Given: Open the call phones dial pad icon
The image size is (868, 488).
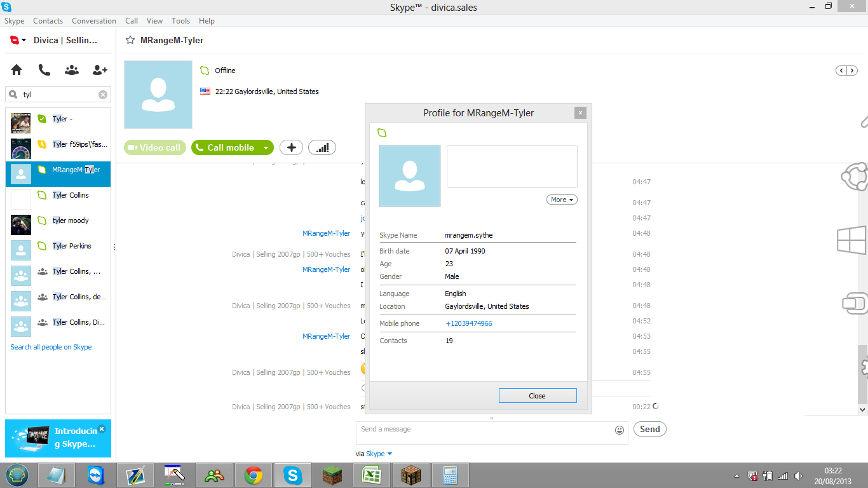Looking at the screenshot, I should pyautogui.click(x=44, y=70).
